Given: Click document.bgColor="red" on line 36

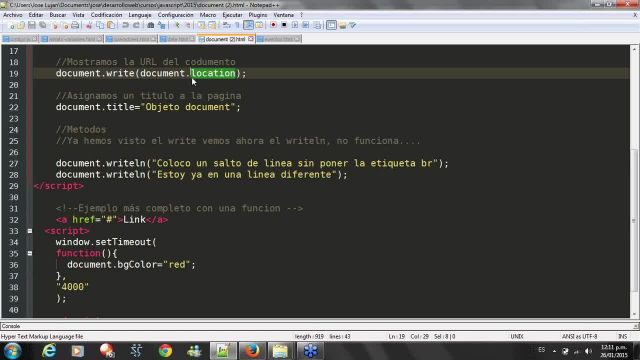Looking at the screenshot, I should 131,264.
